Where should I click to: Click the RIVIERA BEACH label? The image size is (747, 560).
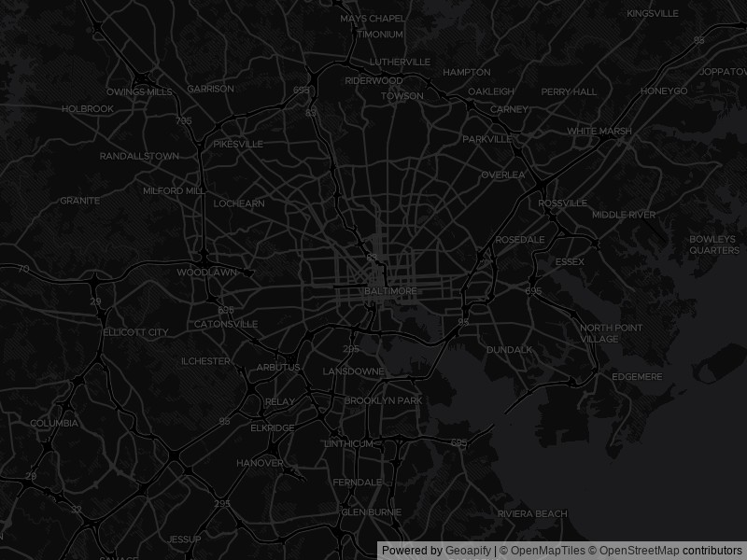click(532, 514)
